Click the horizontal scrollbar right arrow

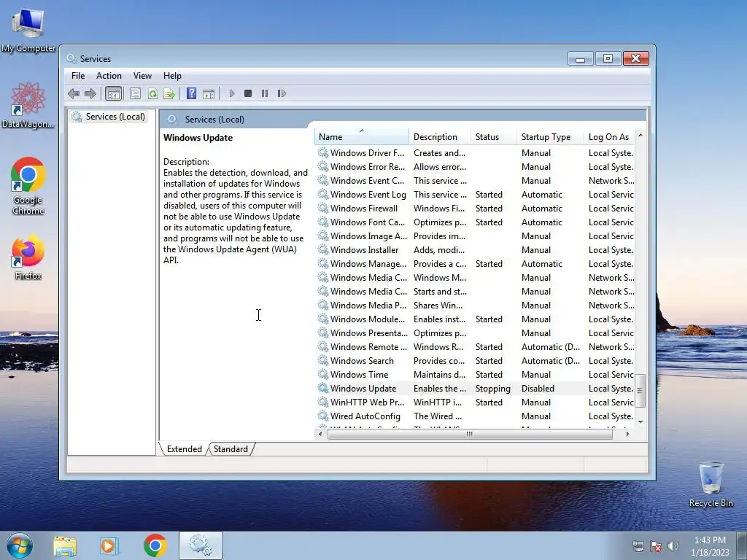(628, 434)
